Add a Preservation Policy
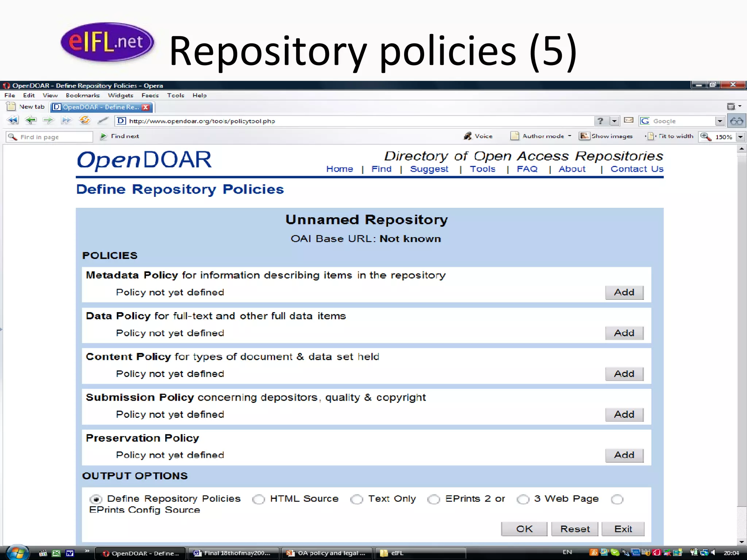Image resolution: width=747 pixels, height=560 pixels. click(624, 455)
